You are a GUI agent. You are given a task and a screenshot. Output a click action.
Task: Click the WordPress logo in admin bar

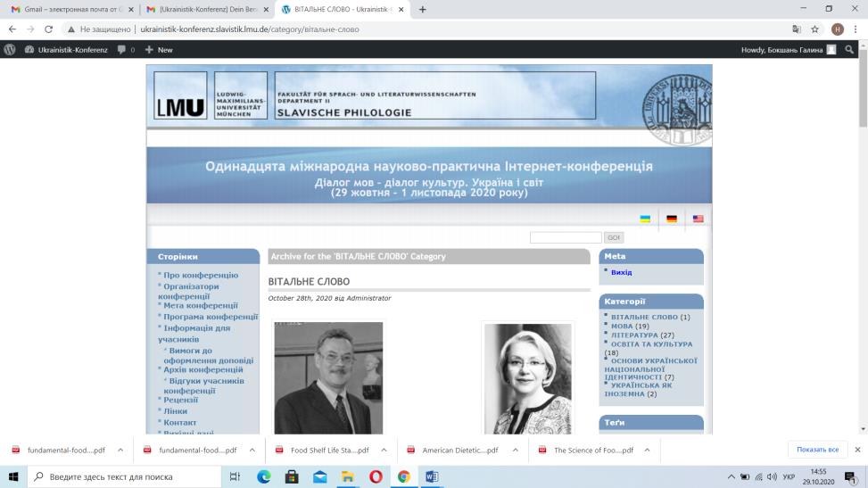coord(10,50)
